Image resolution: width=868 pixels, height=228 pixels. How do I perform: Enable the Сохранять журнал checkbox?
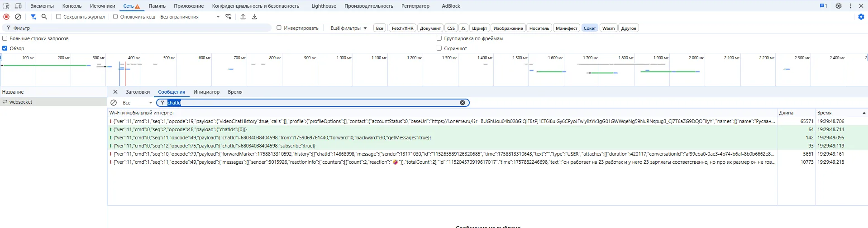58,17
